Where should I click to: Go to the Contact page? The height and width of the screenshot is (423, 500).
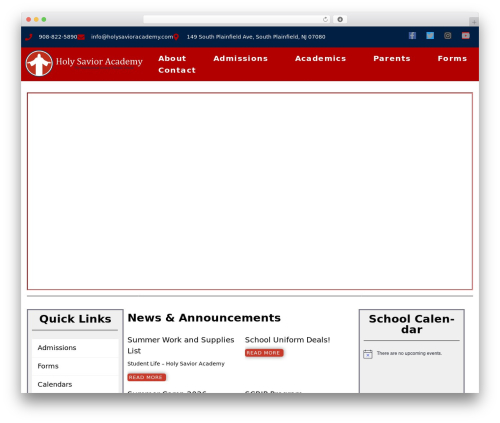coord(177,70)
